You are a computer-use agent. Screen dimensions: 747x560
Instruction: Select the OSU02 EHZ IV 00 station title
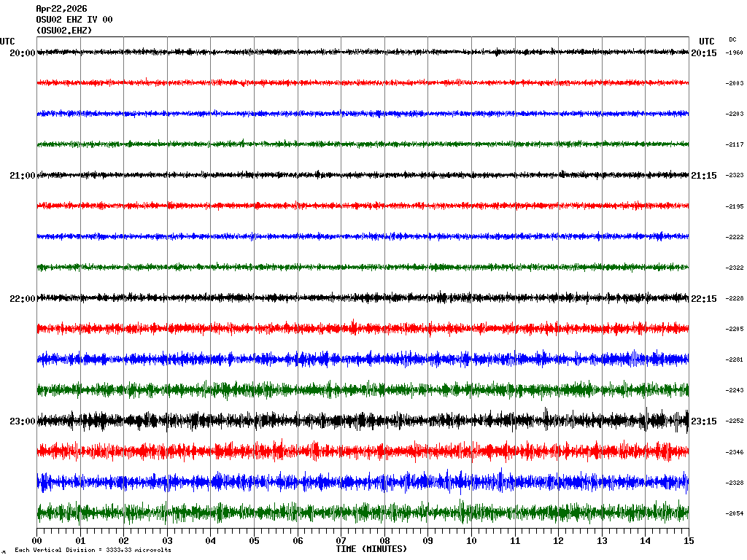pyautogui.click(x=74, y=20)
